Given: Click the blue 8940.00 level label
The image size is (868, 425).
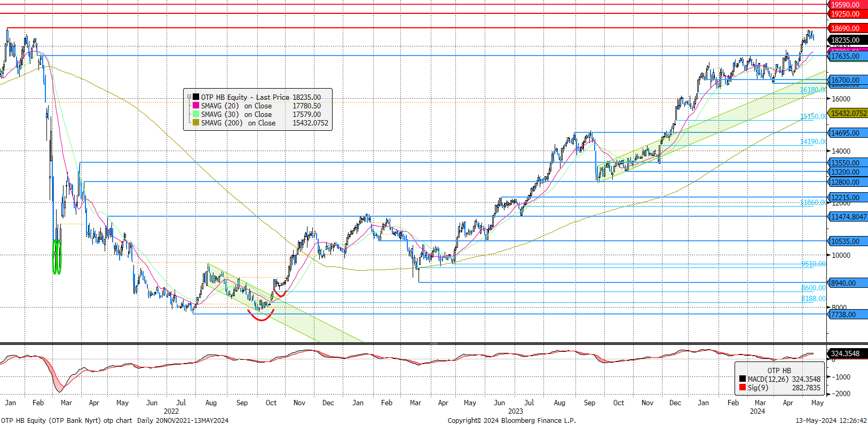Looking at the screenshot, I should (848, 283).
